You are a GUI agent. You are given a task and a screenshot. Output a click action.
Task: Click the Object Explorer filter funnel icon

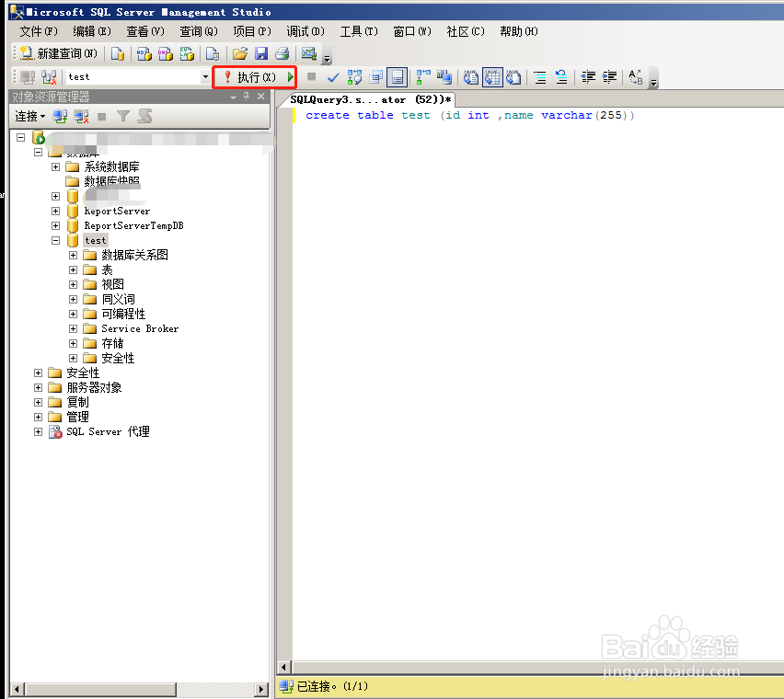pyautogui.click(x=123, y=117)
